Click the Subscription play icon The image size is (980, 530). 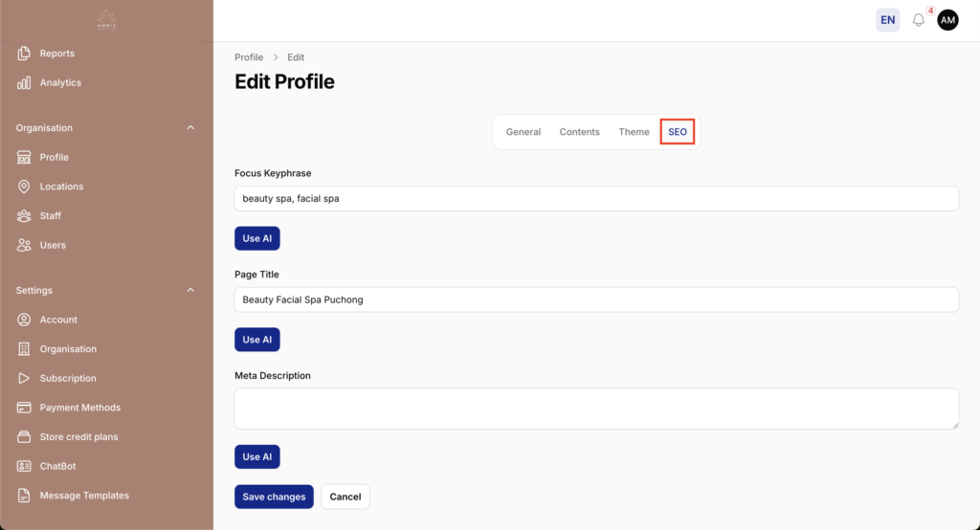coord(24,379)
